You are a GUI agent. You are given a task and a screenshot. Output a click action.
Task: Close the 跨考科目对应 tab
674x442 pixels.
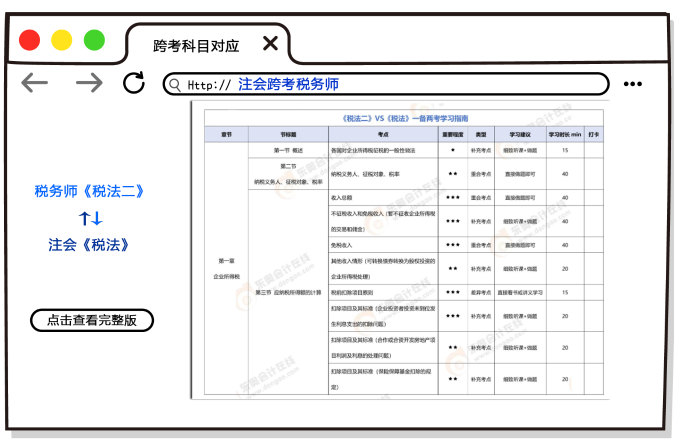pos(270,43)
